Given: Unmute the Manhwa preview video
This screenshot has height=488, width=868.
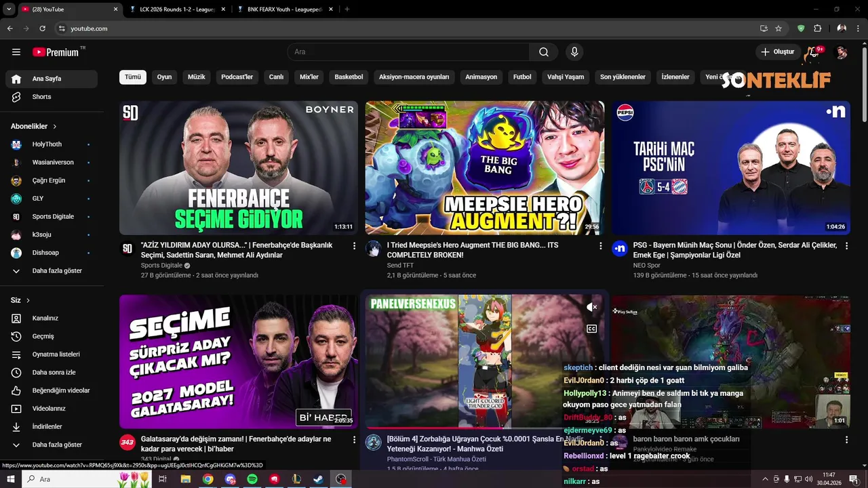Looking at the screenshot, I should 591,307.
